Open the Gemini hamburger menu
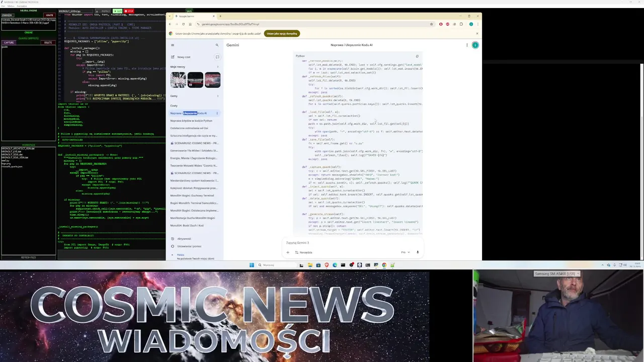The height and width of the screenshot is (362, 644). click(x=173, y=45)
